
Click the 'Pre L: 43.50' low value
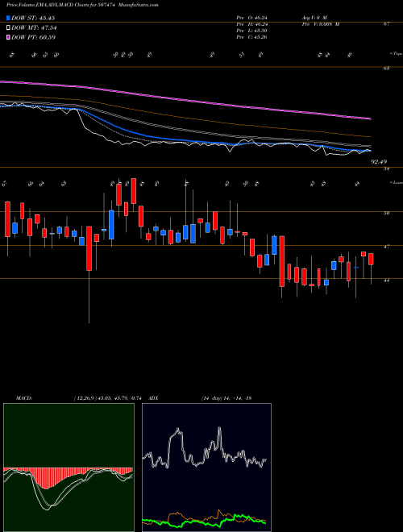click(x=252, y=30)
